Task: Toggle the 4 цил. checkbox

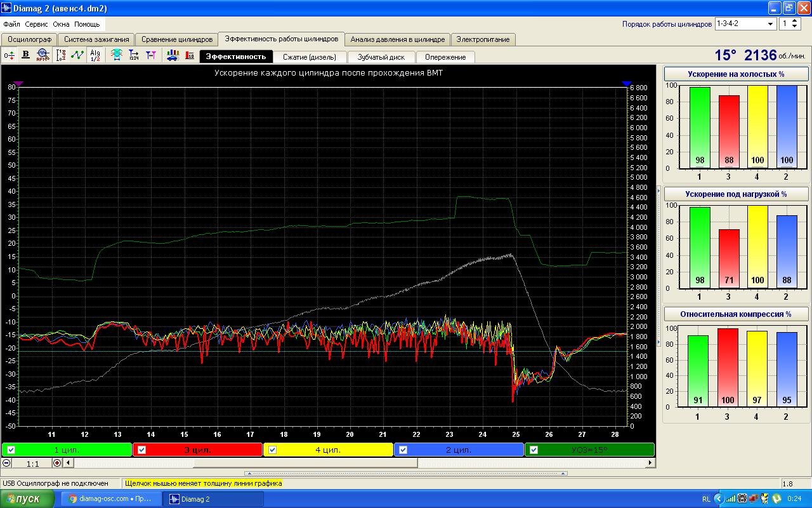Action: point(272,450)
